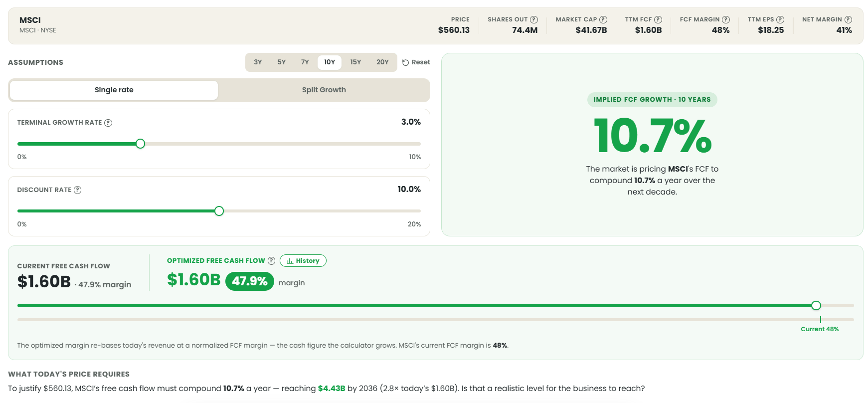
Task: Click the help icon beside TTM EPS
Action: (x=780, y=19)
